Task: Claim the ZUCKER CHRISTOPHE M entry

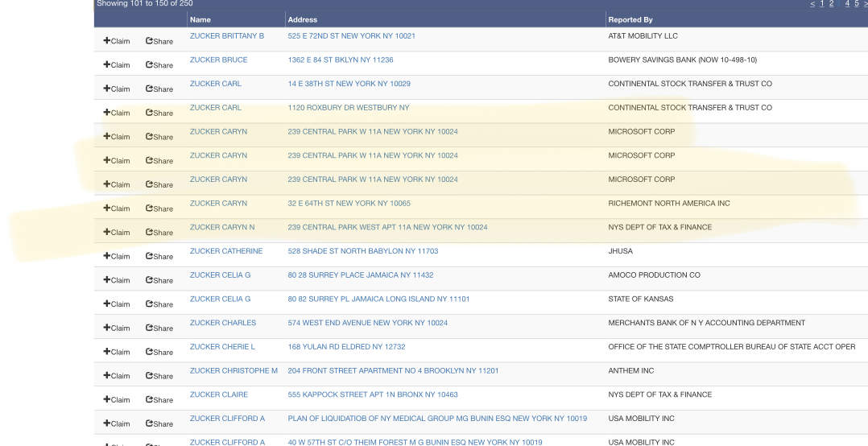Action: coord(117,375)
